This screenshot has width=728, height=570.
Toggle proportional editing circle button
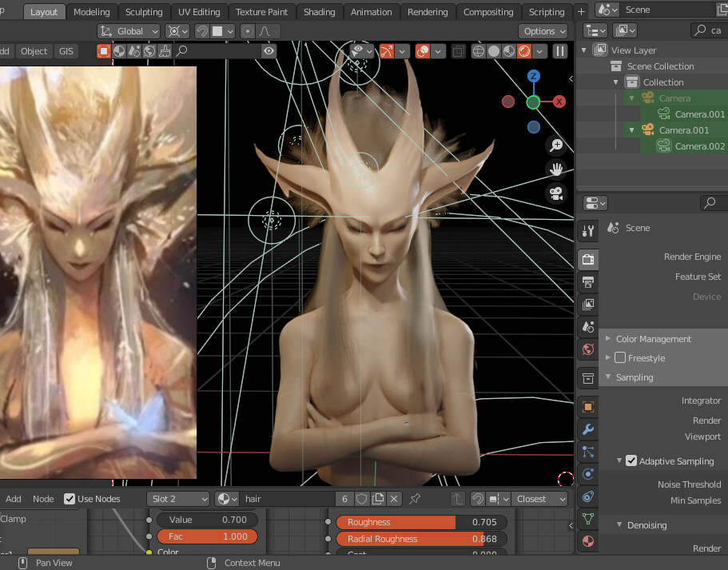248,32
